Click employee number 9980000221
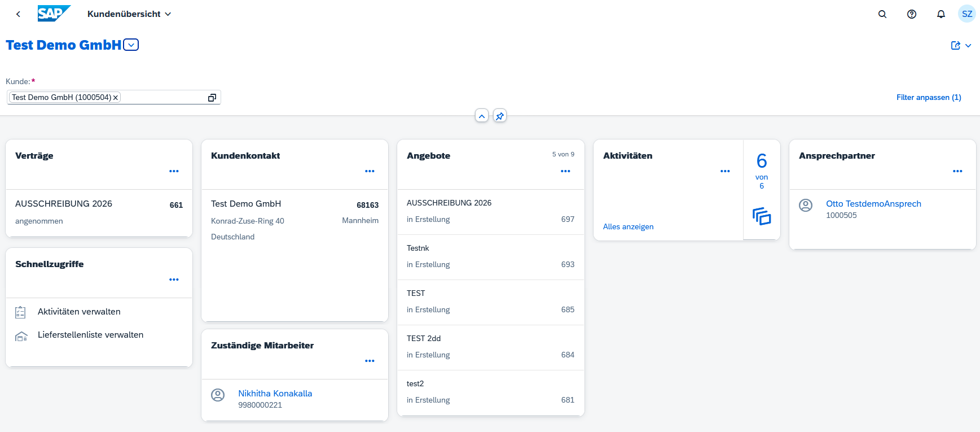980x432 pixels. (x=260, y=405)
